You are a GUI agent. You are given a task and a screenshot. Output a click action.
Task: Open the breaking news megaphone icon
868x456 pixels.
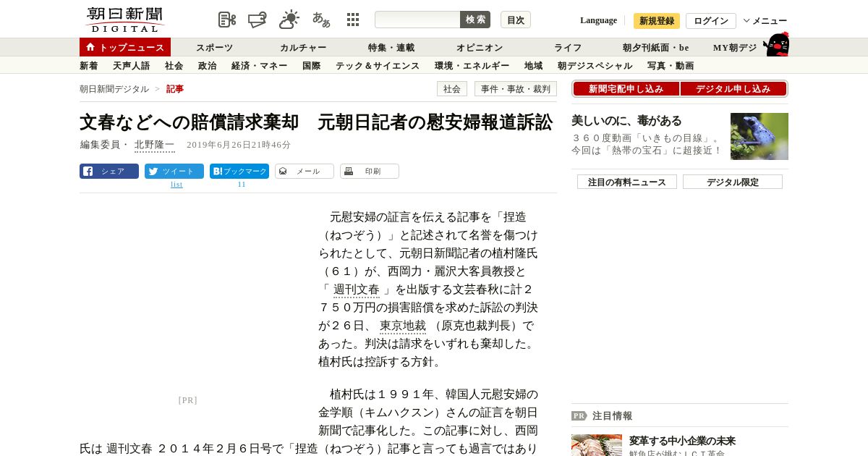pyautogui.click(x=258, y=20)
